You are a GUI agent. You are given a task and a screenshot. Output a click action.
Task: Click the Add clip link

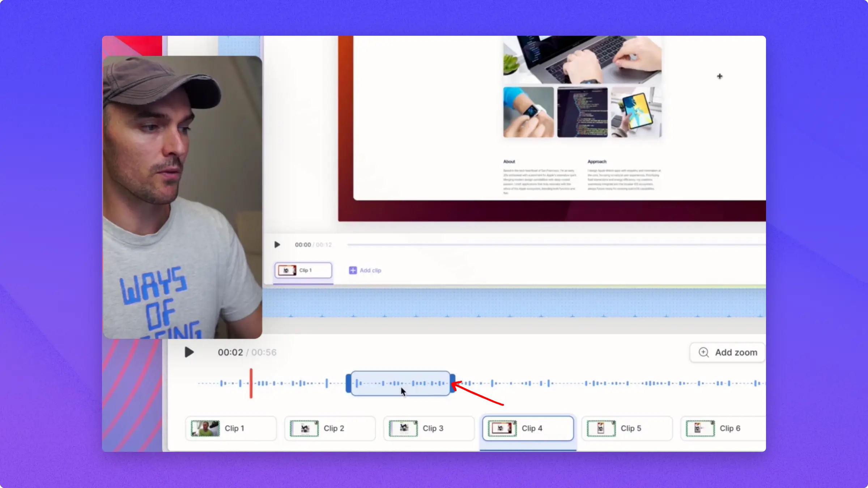click(370, 270)
